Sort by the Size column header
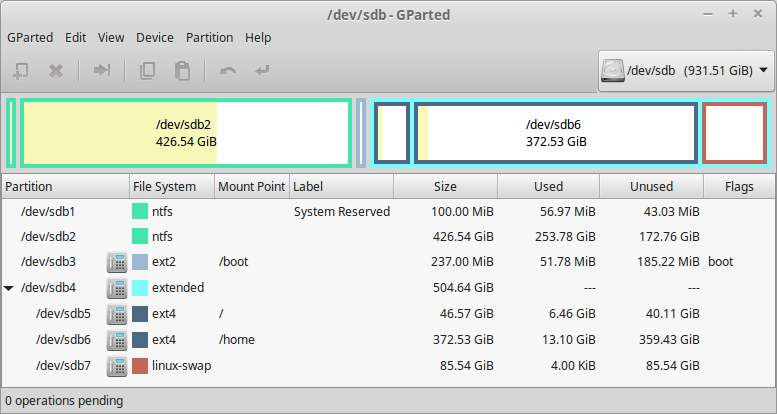 point(445,186)
